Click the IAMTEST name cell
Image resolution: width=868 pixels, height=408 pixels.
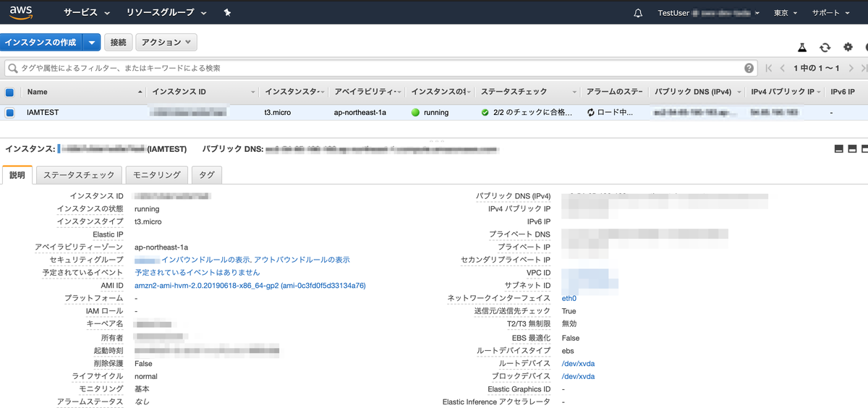[43, 113]
